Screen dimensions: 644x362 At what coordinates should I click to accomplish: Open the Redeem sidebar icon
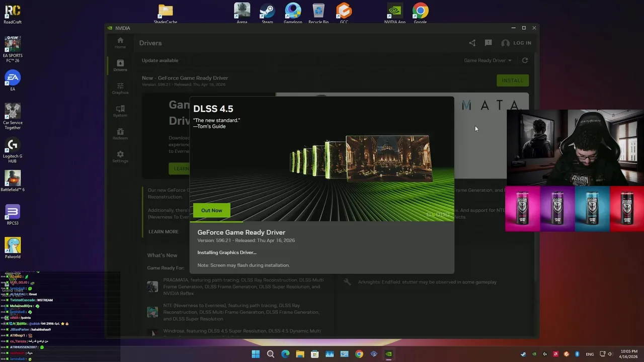(120, 134)
